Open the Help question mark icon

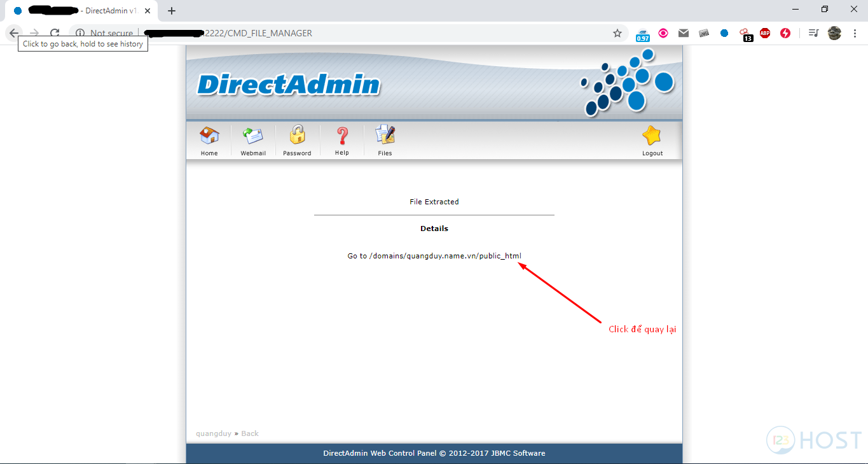(x=342, y=140)
